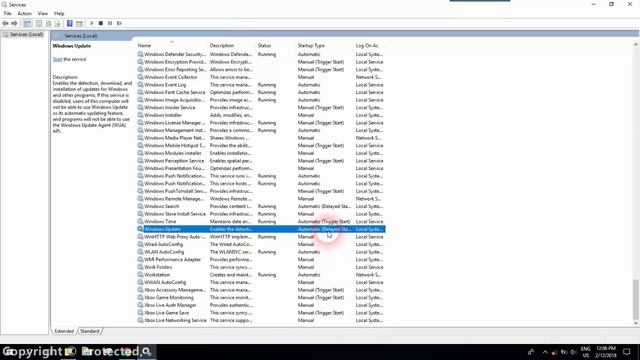Viewport: 640px width, 360px height.
Task: Toggle the Show/Hide Console Tree toolbar icon
Action: coord(27,23)
